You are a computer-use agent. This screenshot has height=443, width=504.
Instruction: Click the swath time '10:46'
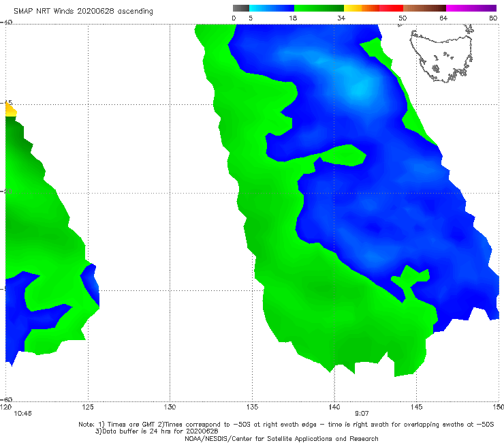point(23,414)
